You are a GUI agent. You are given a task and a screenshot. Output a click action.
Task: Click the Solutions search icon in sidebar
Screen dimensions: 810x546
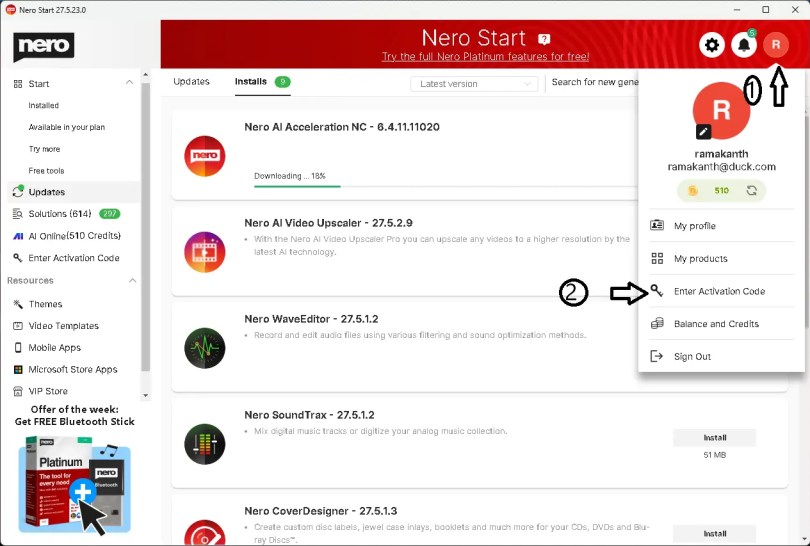tap(18, 213)
